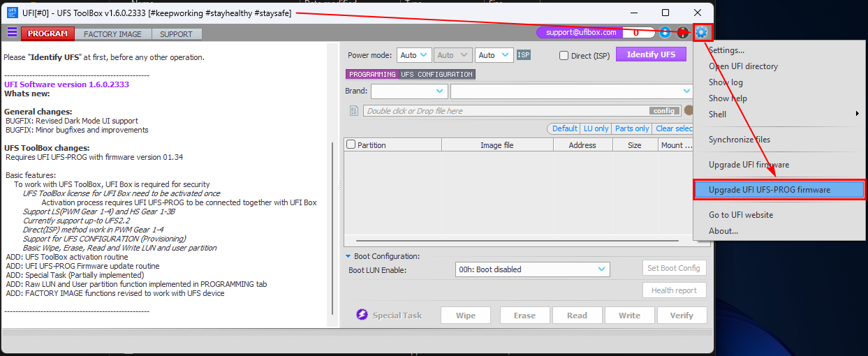Click the Parts only button
This screenshot has width=868, height=356.
point(632,128)
